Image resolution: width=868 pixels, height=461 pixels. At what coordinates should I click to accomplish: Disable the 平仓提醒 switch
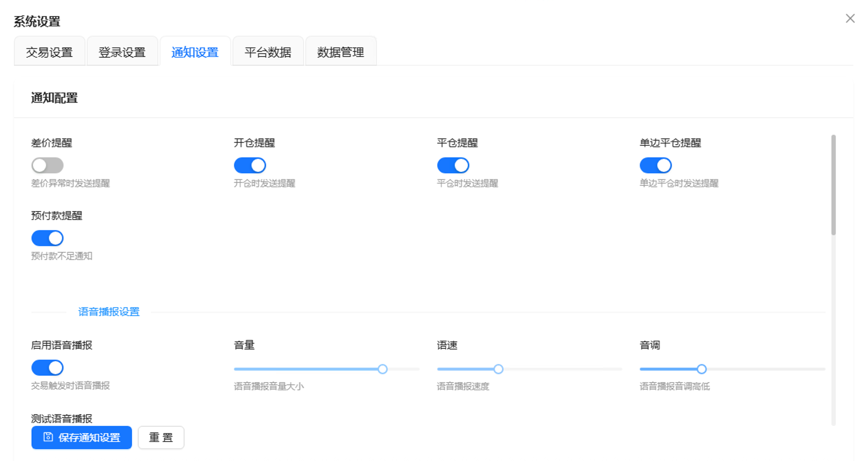453,165
